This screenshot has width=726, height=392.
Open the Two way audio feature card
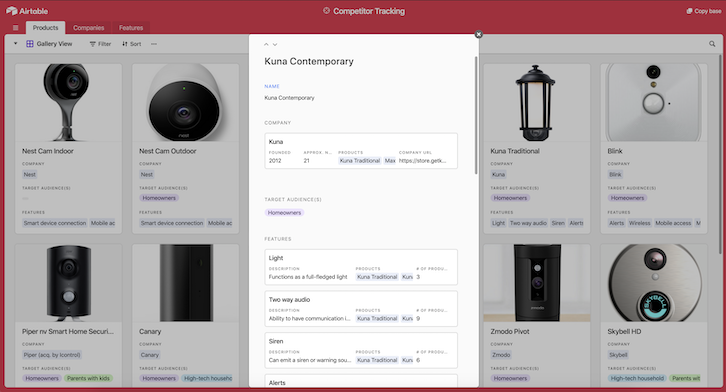(x=361, y=309)
